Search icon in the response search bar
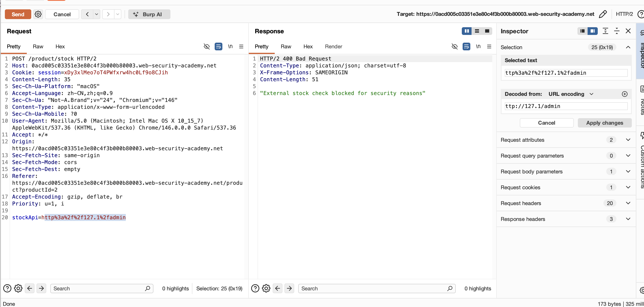 click(450, 289)
